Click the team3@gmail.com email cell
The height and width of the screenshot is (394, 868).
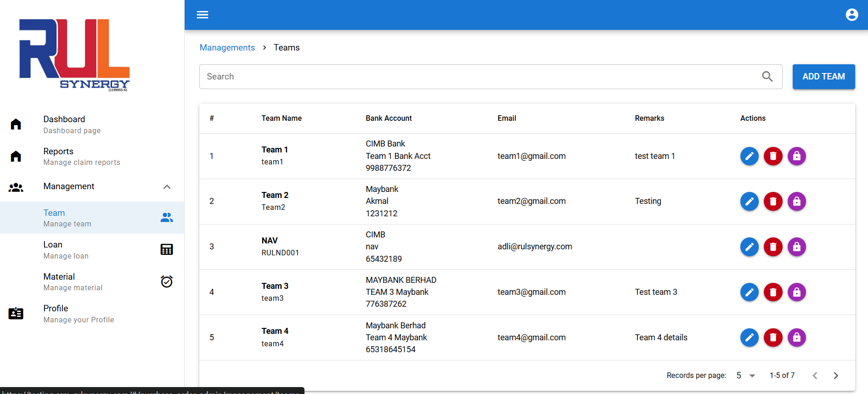tap(531, 292)
